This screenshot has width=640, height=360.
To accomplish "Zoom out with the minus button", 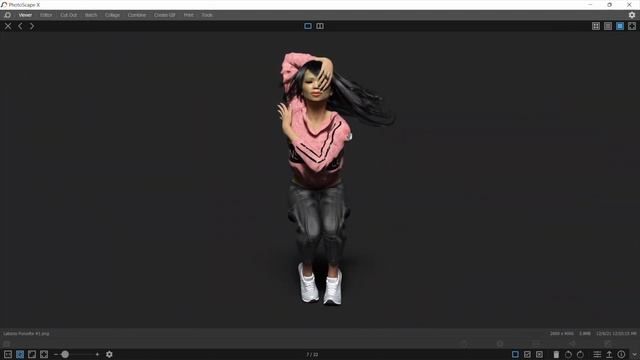I will (56, 354).
